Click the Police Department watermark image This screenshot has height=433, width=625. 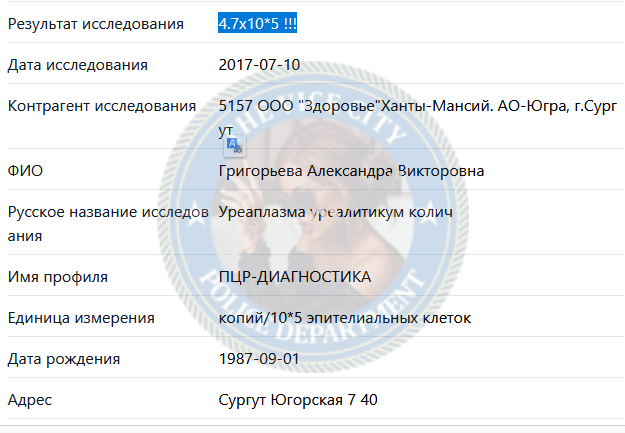point(313,217)
